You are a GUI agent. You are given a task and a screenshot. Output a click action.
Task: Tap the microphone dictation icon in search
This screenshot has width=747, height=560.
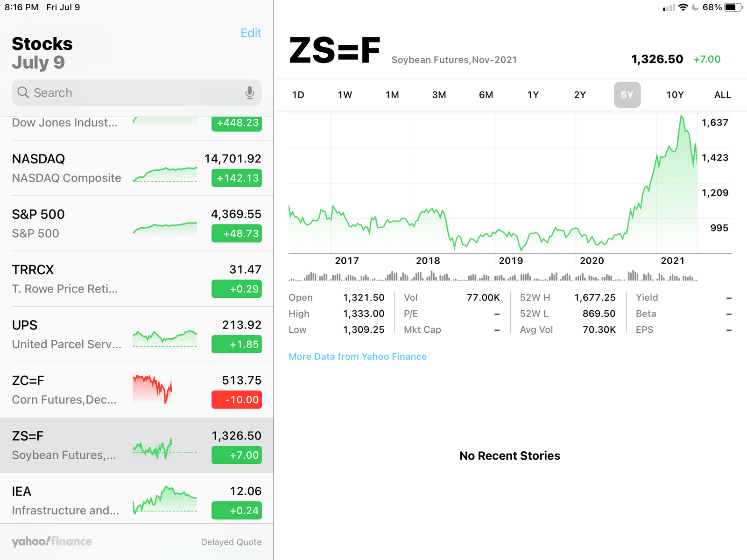point(250,93)
